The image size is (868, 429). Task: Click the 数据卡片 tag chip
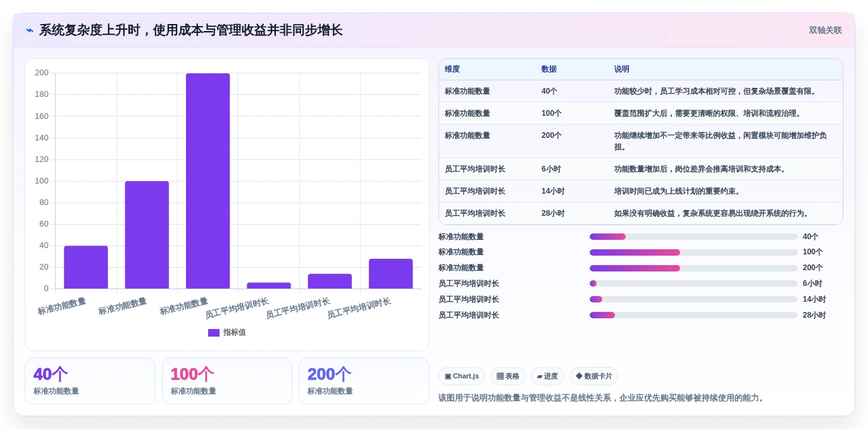click(x=594, y=376)
